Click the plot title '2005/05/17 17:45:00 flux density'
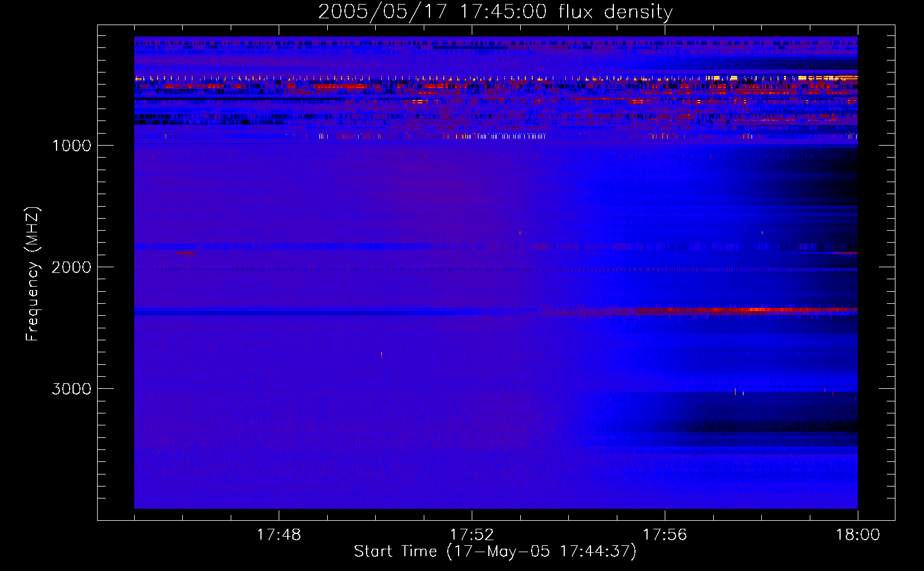 click(495, 12)
